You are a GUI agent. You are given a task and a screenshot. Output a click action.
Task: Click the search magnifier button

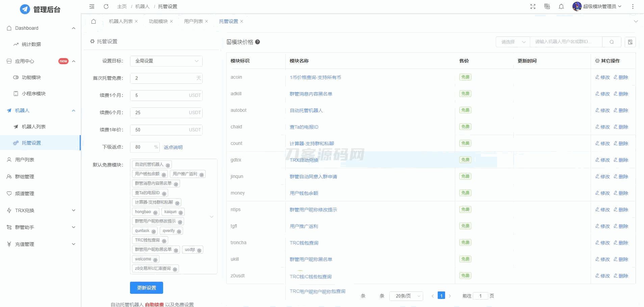612,42
